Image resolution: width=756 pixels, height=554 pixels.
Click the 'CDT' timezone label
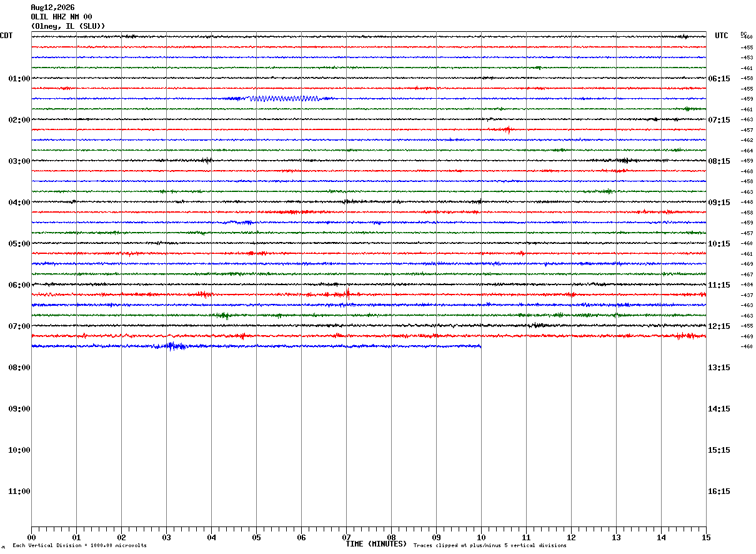[x=6, y=36]
